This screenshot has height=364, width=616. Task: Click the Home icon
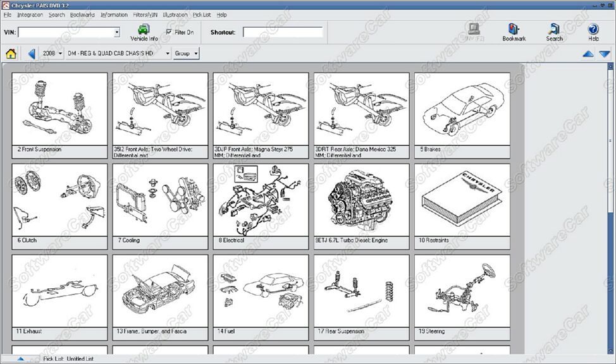[x=11, y=54]
